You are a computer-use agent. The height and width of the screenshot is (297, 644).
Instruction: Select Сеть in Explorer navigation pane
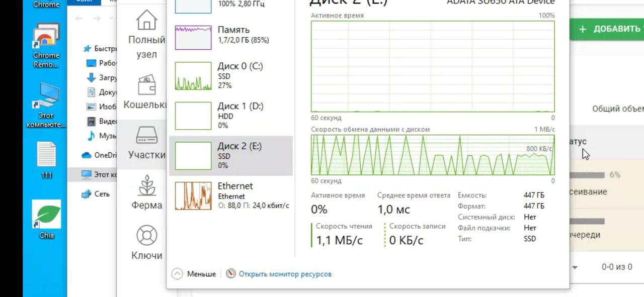pyautogui.click(x=101, y=194)
